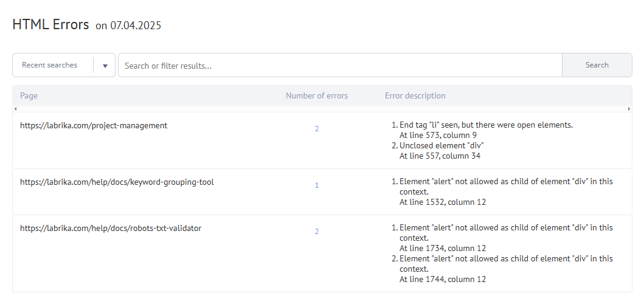Click the 'At line 1744, column 12' text
The width and height of the screenshot is (644, 293).
tap(442, 280)
